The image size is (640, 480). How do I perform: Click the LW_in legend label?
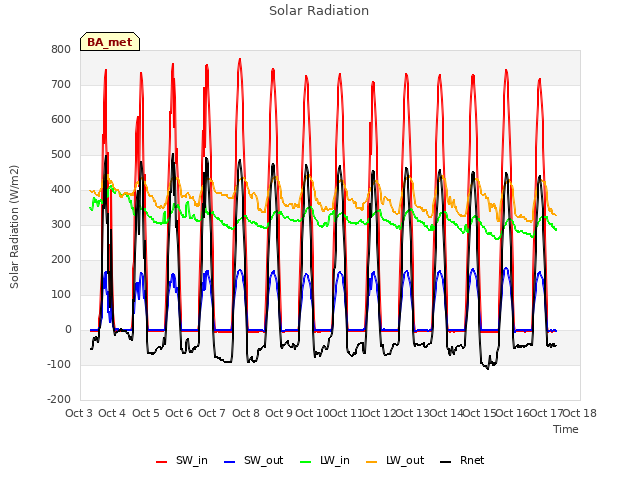pyautogui.click(x=335, y=460)
